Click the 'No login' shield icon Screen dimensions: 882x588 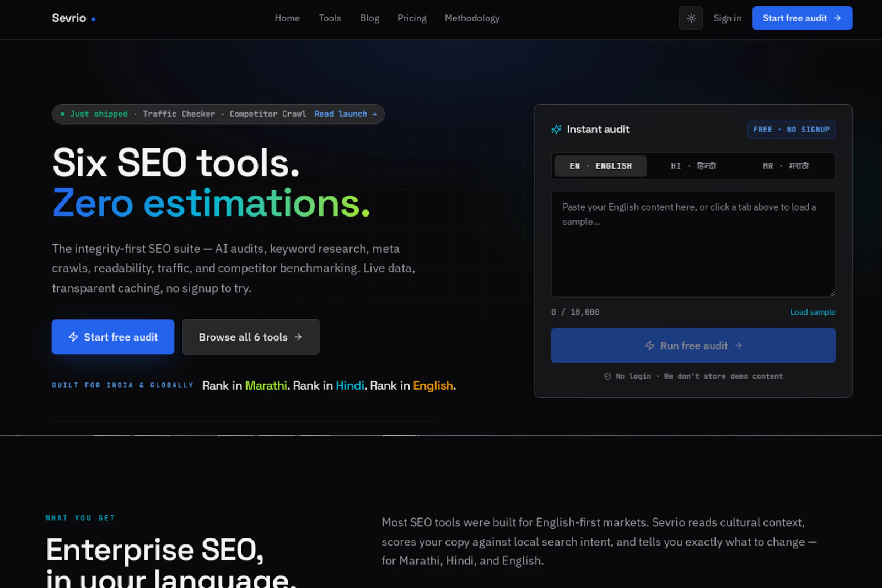point(607,376)
